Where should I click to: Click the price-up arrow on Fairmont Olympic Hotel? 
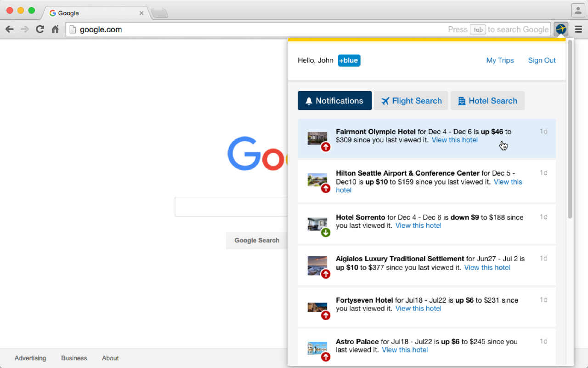326,147
